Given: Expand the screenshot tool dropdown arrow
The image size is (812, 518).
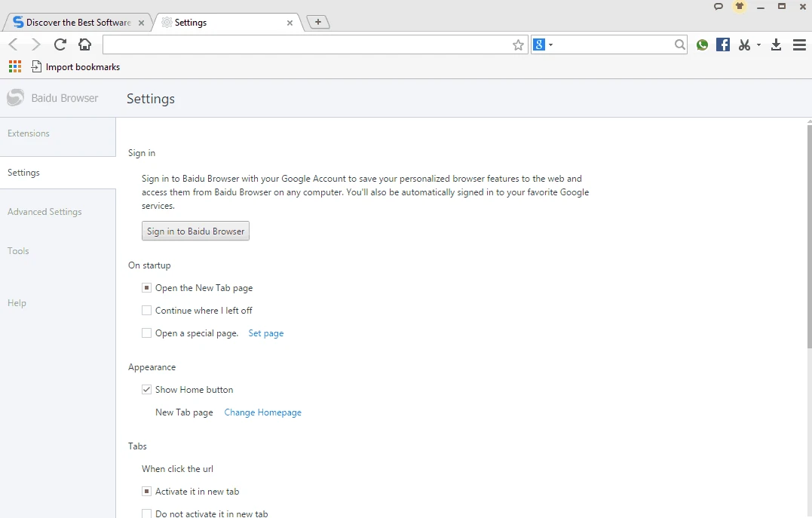Looking at the screenshot, I should pos(758,45).
